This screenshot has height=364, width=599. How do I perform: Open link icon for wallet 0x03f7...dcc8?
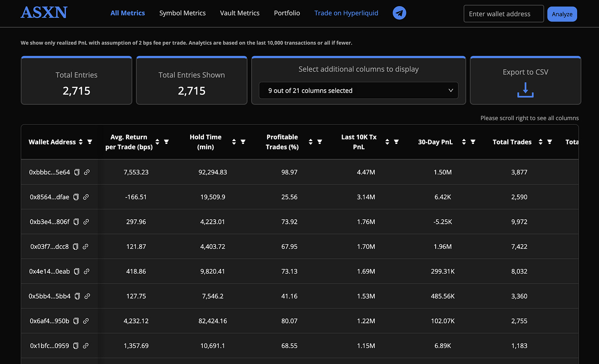[86, 247]
